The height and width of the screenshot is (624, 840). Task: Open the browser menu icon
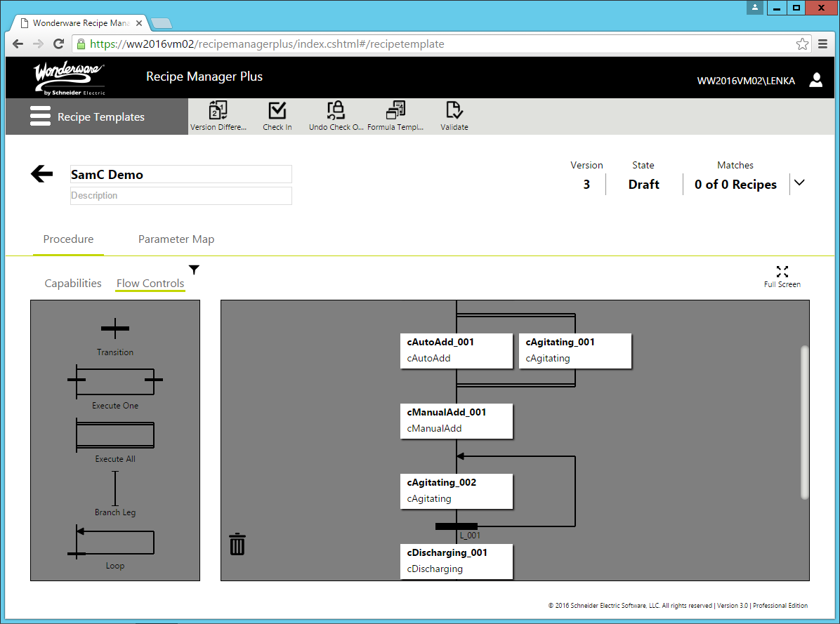tap(822, 44)
